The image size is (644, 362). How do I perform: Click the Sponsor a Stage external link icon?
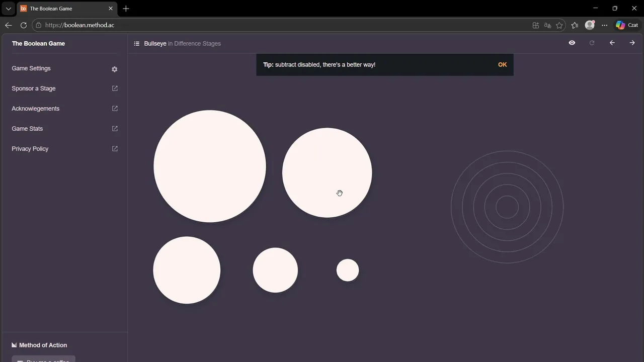[x=115, y=88]
